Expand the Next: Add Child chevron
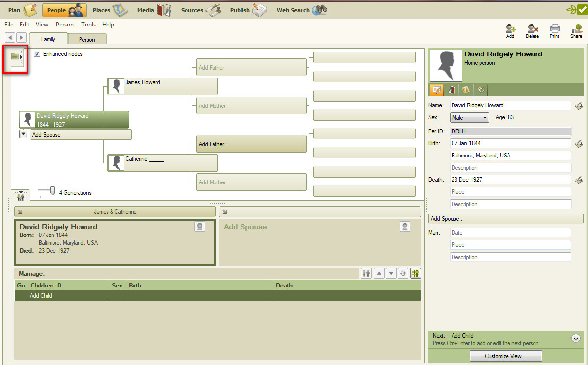This screenshot has width=588, height=365. 576,338
